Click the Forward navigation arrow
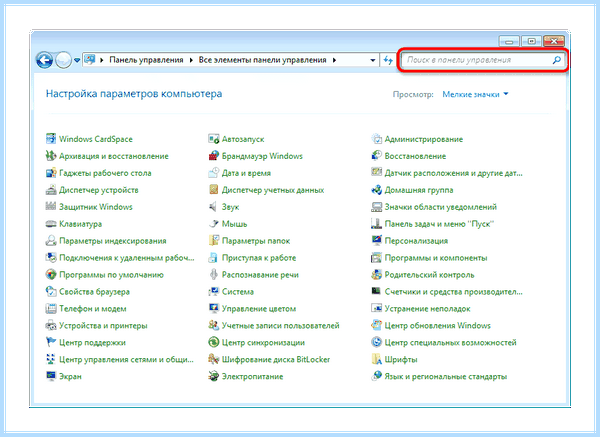Image resolution: width=600 pixels, height=437 pixels. click(63, 60)
